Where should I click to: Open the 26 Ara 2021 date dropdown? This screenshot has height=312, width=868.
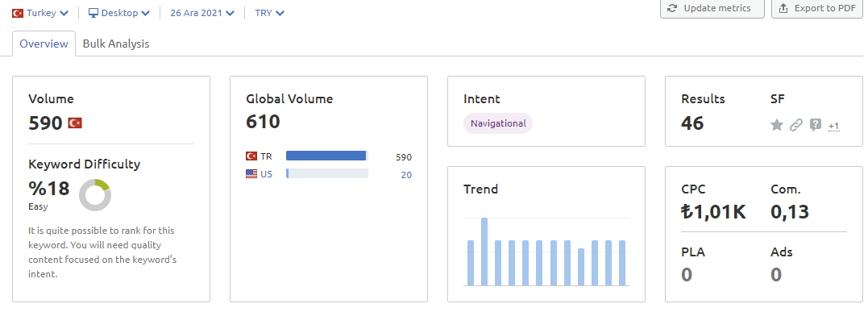click(202, 13)
